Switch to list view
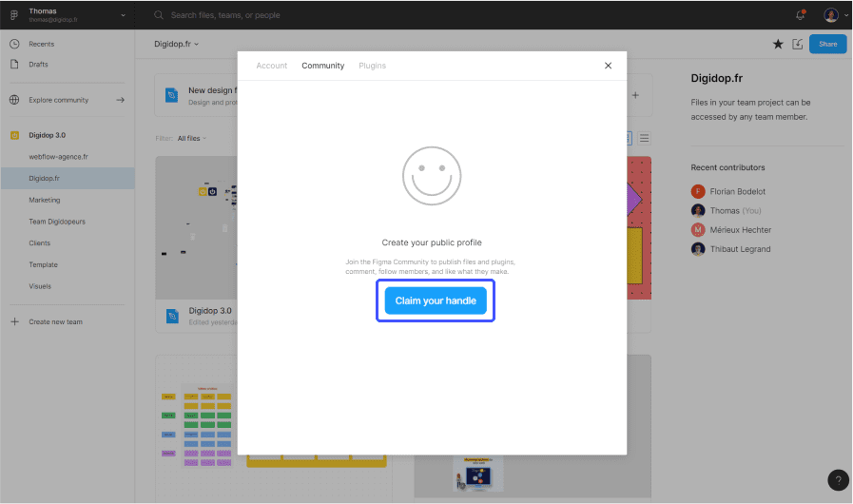 [x=644, y=138]
